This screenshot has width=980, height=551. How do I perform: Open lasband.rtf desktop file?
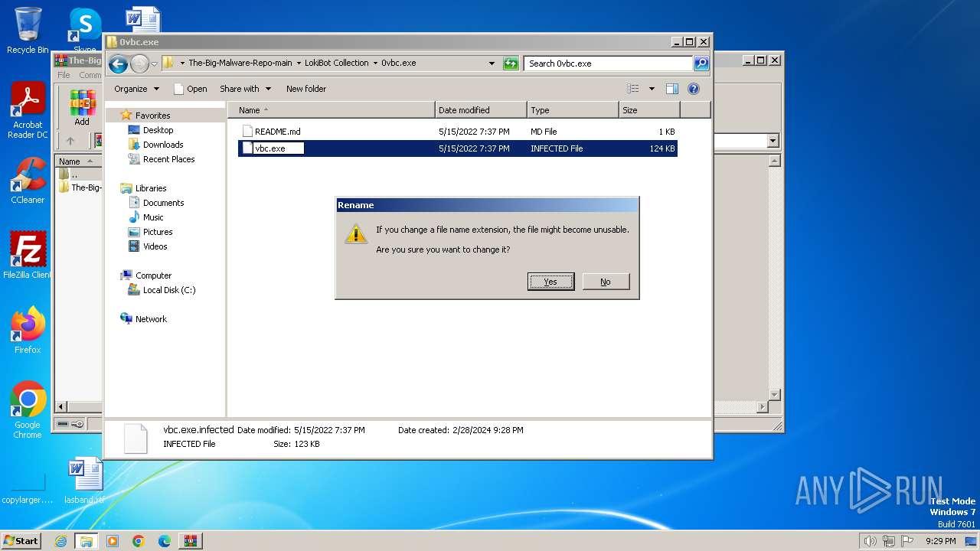tap(84, 481)
